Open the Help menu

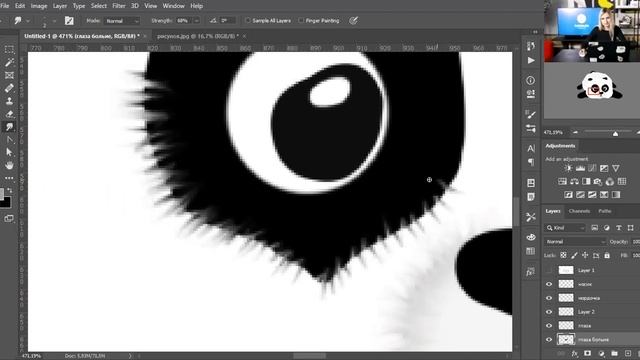196,6
